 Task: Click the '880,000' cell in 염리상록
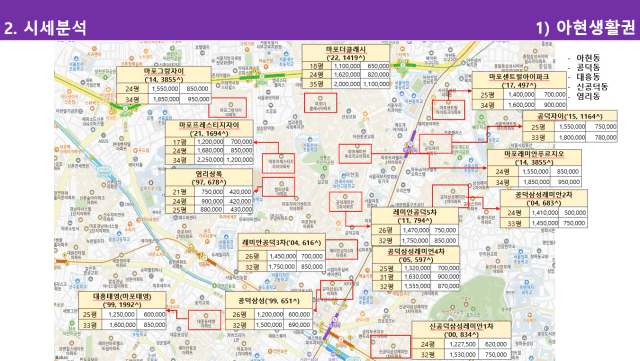[210, 209]
